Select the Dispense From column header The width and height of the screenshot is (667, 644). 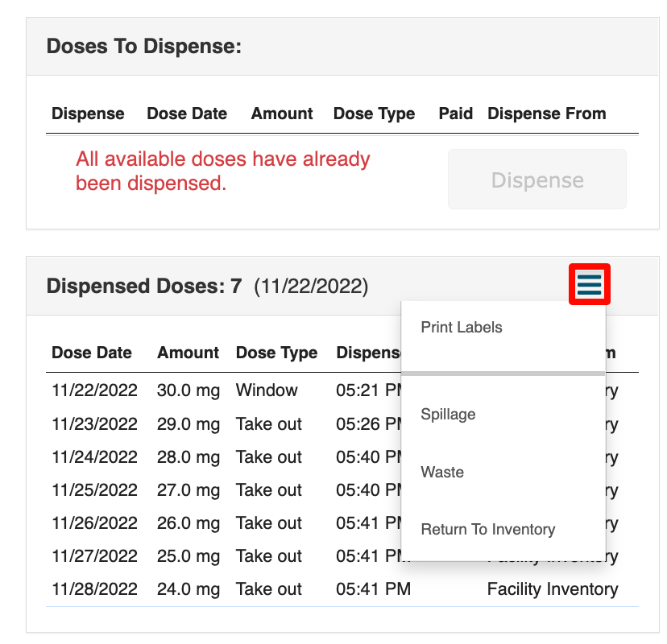tap(546, 114)
